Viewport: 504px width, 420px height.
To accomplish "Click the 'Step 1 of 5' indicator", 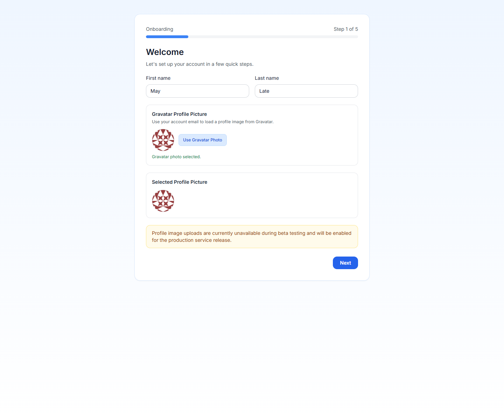I will 346,29.
